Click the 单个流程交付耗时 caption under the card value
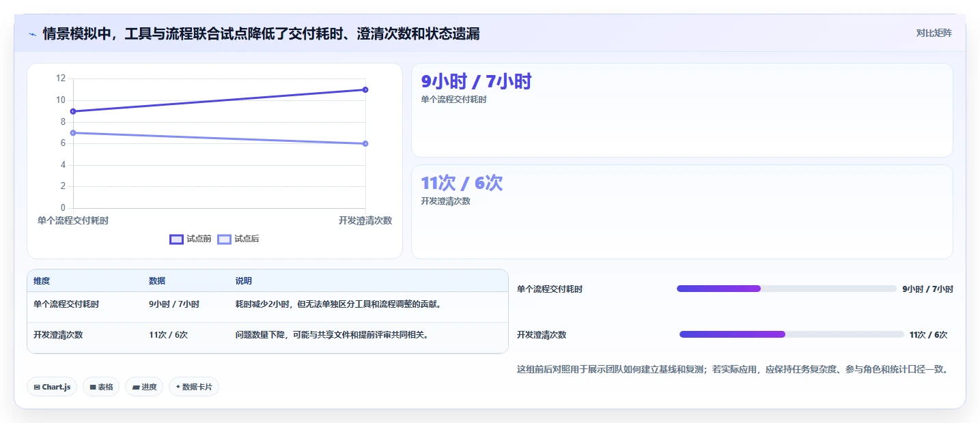Image resolution: width=980 pixels, height=423 pixels. click(454, 100)
